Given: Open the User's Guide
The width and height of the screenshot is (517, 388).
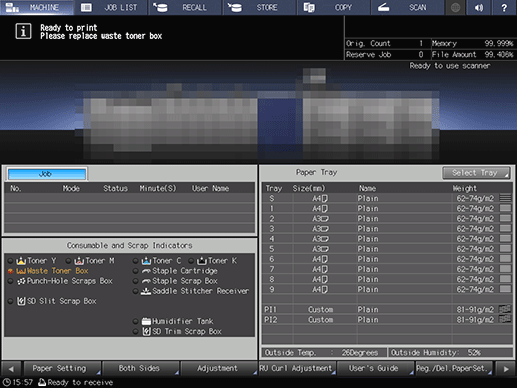Looking at the screenshot, I should (375, 369).
